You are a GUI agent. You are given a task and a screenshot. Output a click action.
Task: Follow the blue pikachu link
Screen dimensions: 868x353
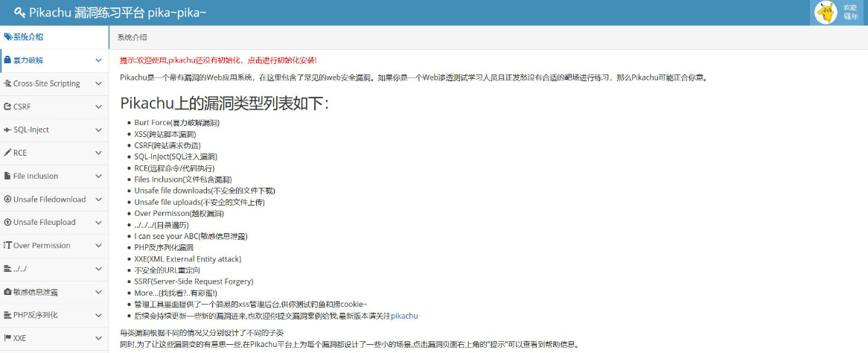point(404,316)
